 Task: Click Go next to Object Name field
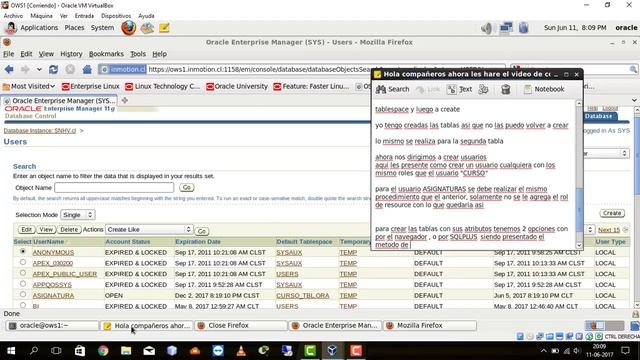(187, 187)
